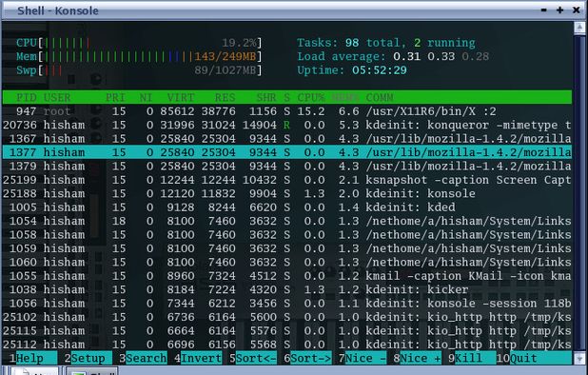Select process 1056 konsole -session row
Viewport: 588px width, 375px height.
287,303
